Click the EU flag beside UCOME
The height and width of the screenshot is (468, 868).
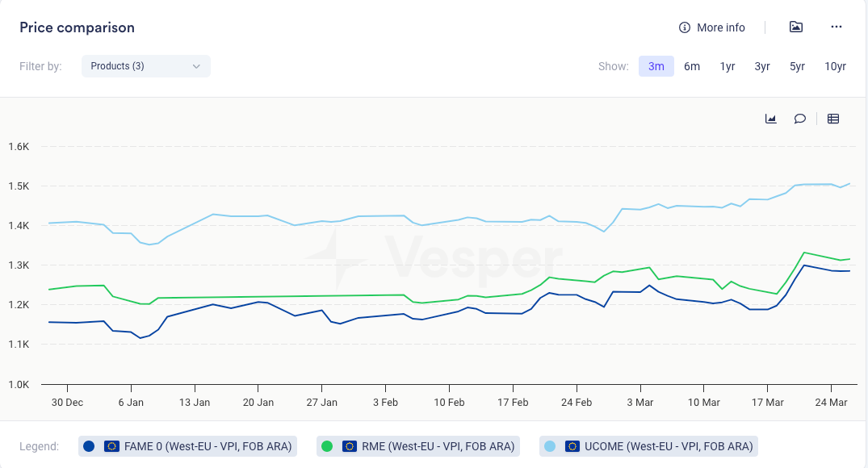click(x=572, y=446)
